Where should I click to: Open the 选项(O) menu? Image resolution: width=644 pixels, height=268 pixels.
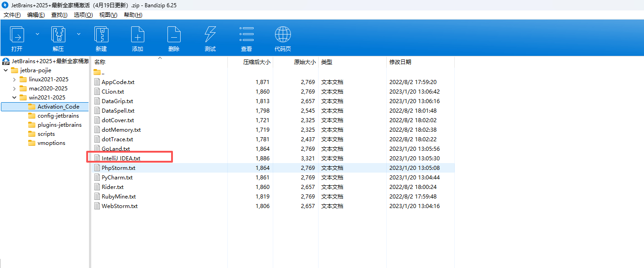pos(83,15)
